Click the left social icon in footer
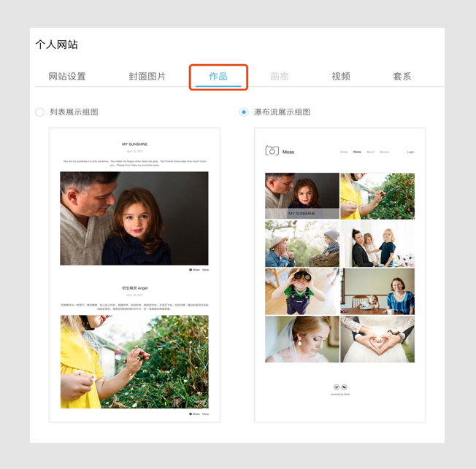The image size is (476, 469). tap(337, 387)
